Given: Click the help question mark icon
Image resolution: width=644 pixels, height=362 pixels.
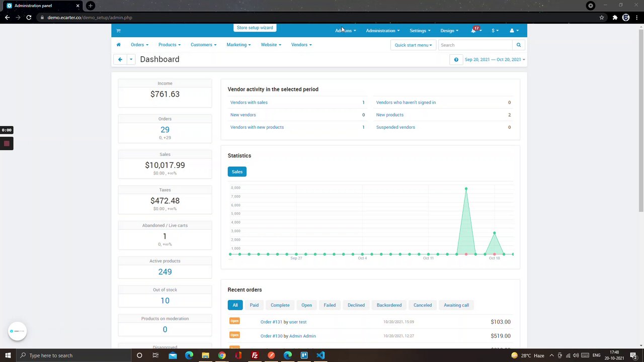Looking at the screenshot, I should pyautogui.click(x=456, y=59).
